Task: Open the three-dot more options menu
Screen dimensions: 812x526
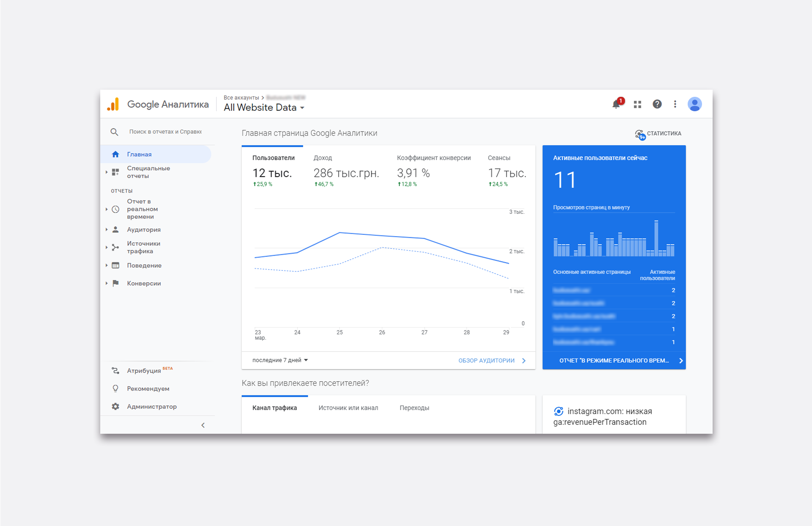Action: pyautogui.click(x=675, y=104)
